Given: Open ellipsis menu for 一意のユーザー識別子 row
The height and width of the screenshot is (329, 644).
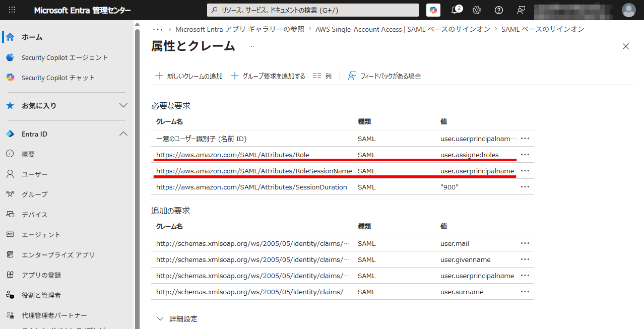Looking at the screenshot, I should click(x=525, y=139).
